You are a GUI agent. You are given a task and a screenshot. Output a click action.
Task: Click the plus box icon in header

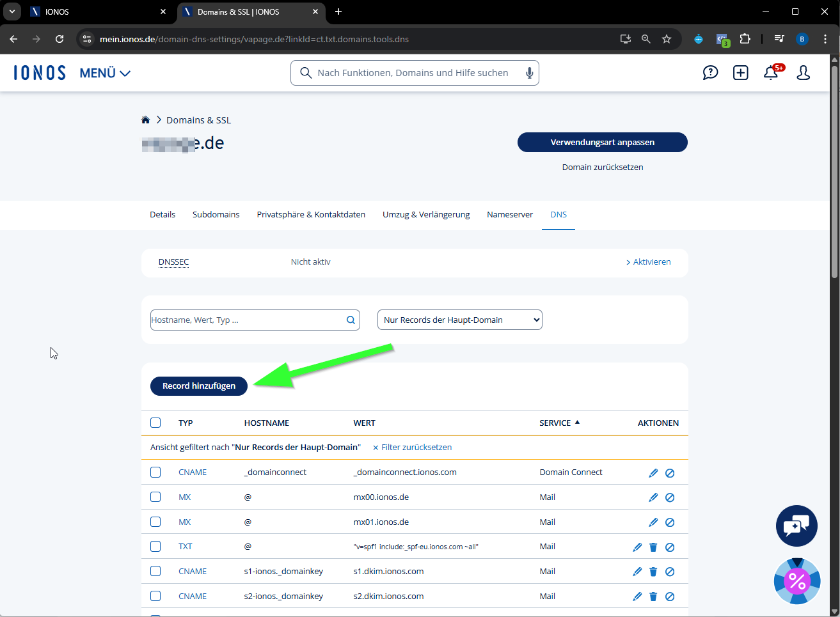point(741,73)
